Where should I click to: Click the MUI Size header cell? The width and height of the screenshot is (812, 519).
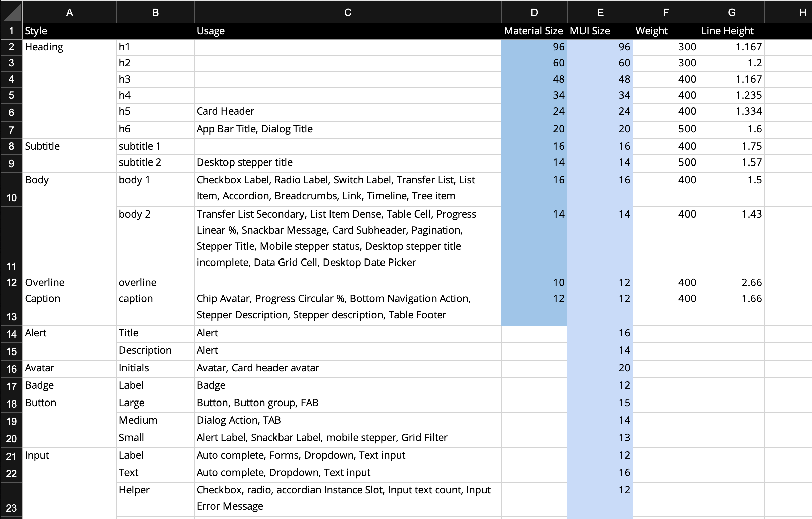point(600,31)
